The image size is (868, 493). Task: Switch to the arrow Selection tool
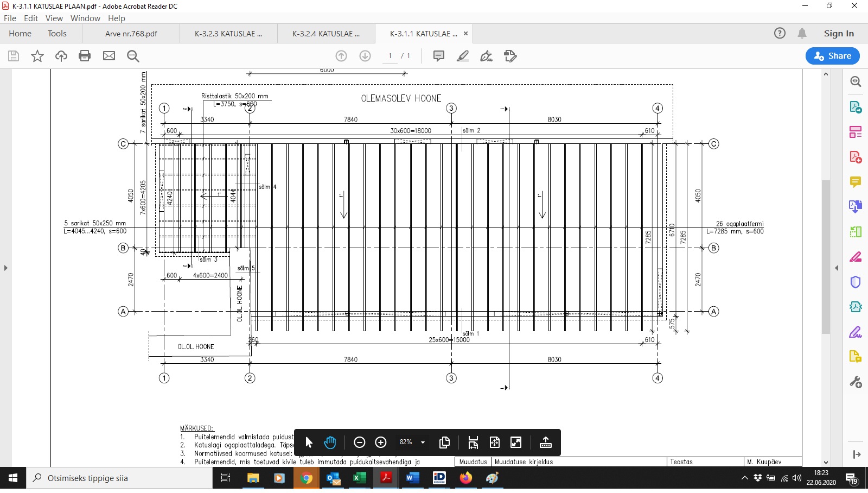click(x=309, y=443)
